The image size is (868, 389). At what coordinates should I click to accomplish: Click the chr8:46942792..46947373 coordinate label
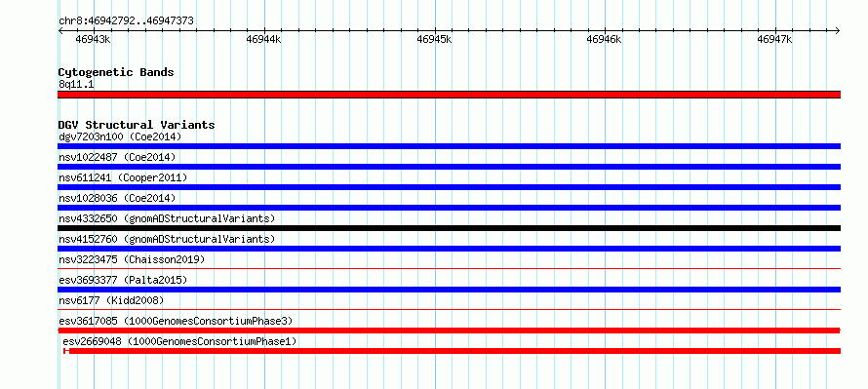tap(126, 21)
